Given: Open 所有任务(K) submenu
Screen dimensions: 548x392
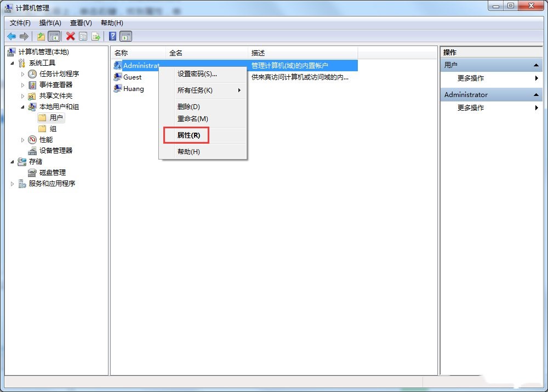Looking at the screenshot, I should pos(203,90).
